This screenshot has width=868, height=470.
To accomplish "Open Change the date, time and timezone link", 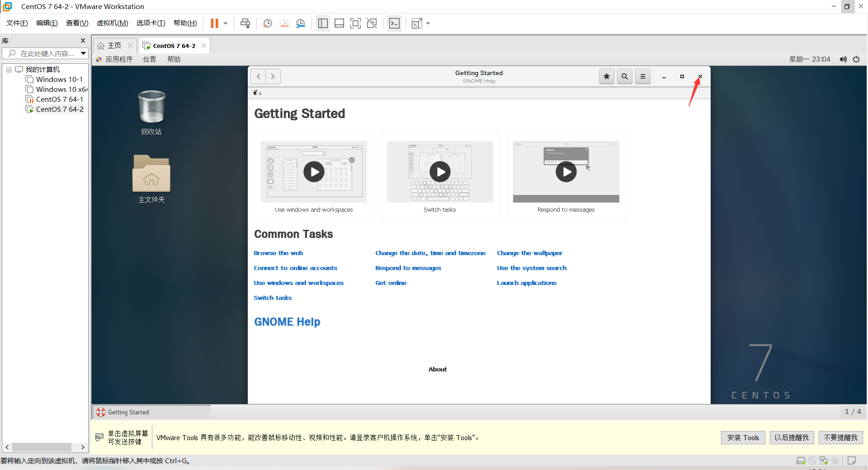I will pos(430,253).
